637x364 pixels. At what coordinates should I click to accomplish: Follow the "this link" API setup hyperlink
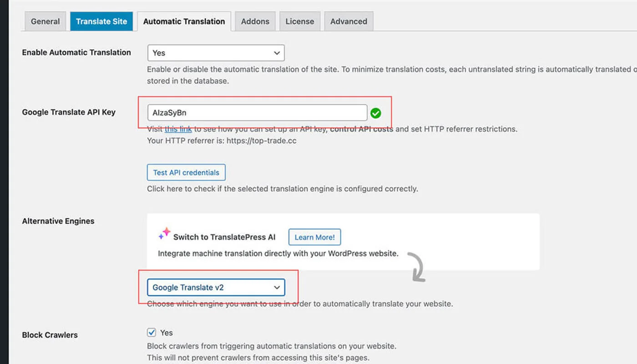click(x=178, y=129)
